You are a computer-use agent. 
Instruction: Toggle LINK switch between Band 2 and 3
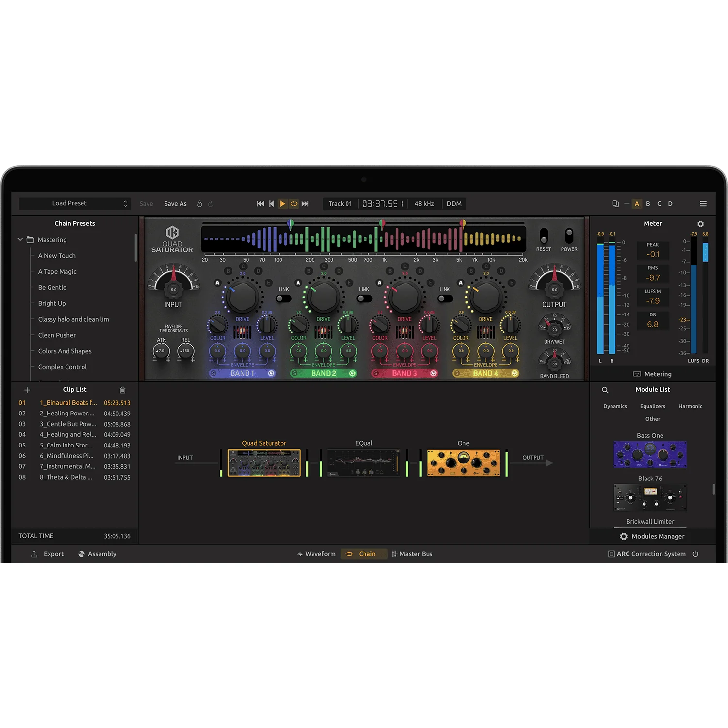click(364, 298)
